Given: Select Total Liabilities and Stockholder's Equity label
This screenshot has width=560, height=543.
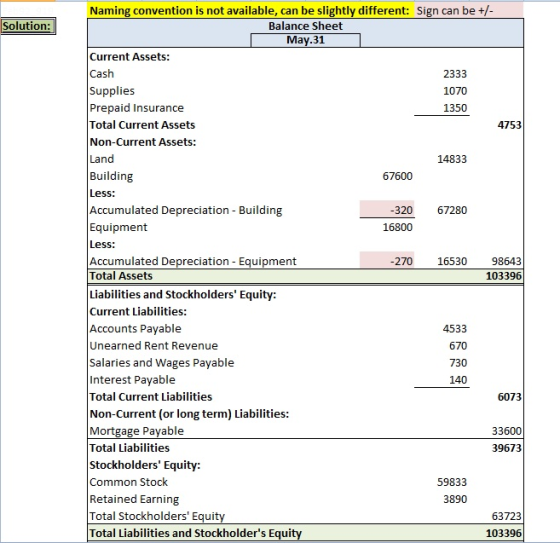Looking at the screenshot, I should click(196, 533).
